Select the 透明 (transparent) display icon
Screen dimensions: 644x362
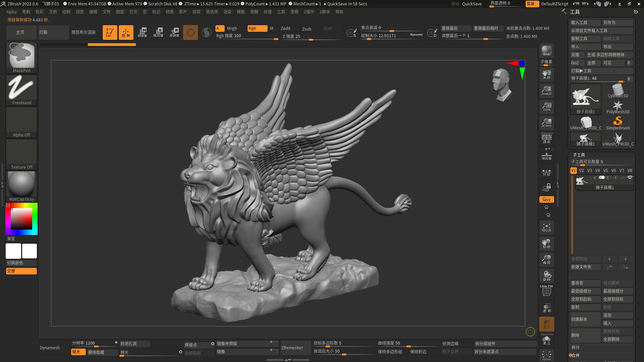546,307
